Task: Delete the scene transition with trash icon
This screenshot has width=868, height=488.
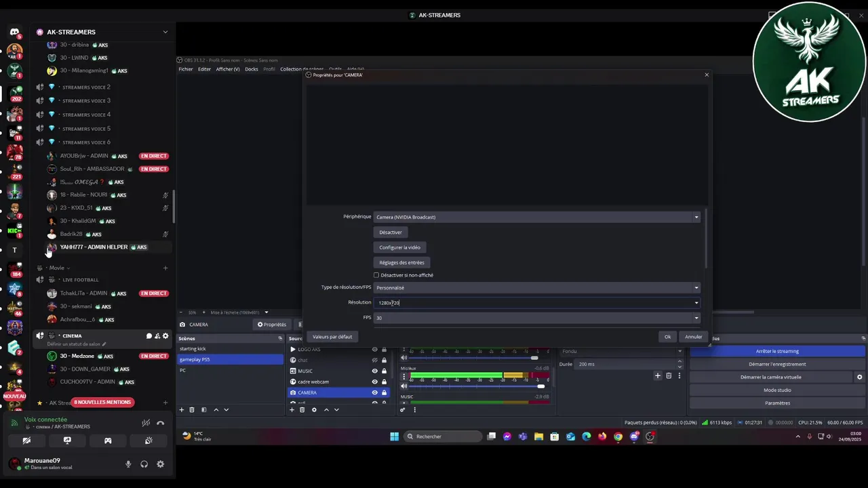Action: [669, 375]
